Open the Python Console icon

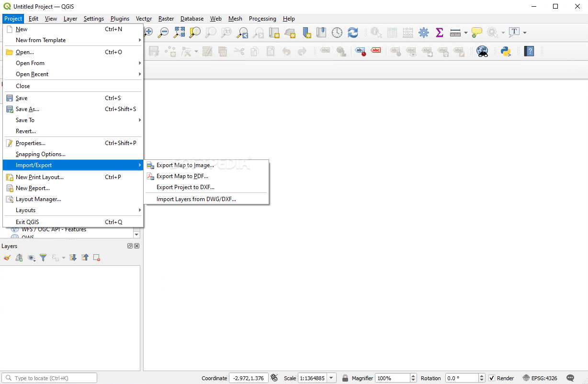[x=506, y=51]
